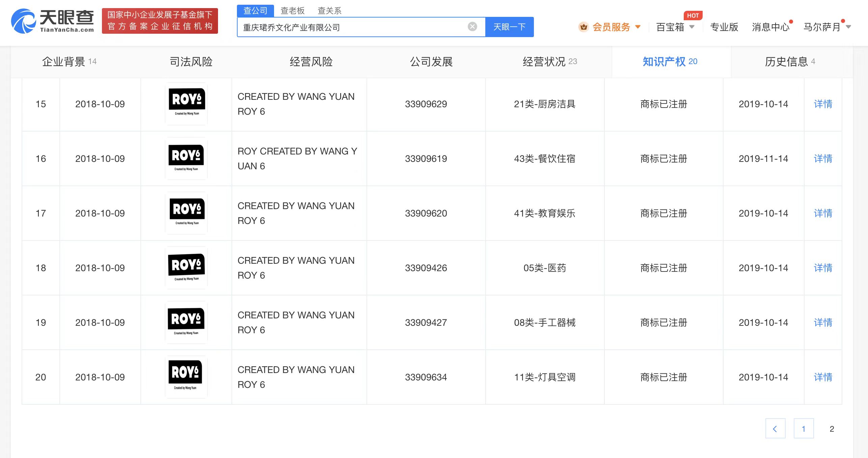Click registration number 33909620
868x458 pixels.
click(426, 213)
